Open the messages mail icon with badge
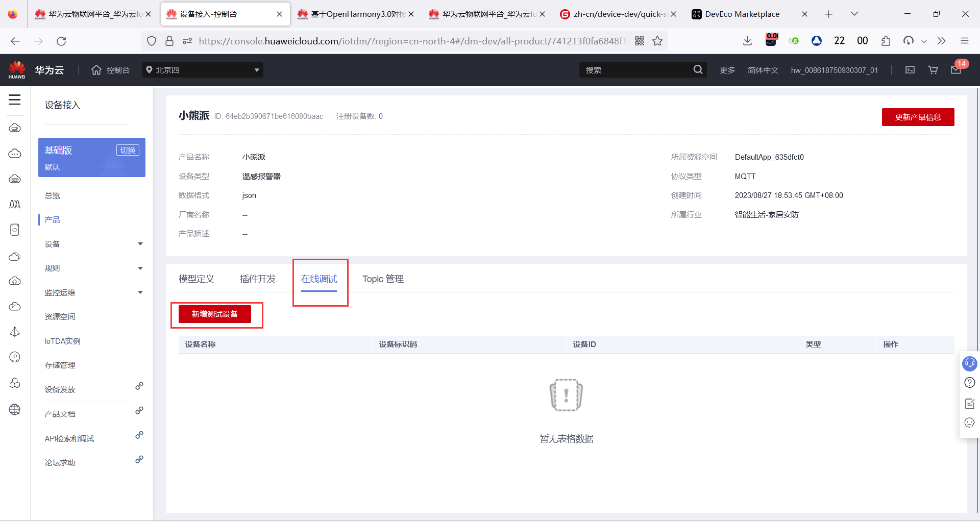 coord(956,69)
